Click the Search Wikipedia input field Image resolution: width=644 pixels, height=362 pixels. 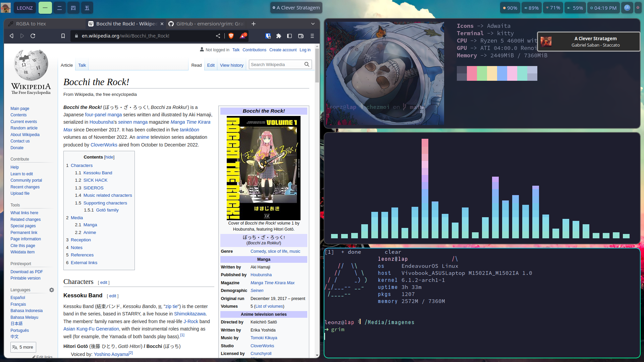(276, 64)
